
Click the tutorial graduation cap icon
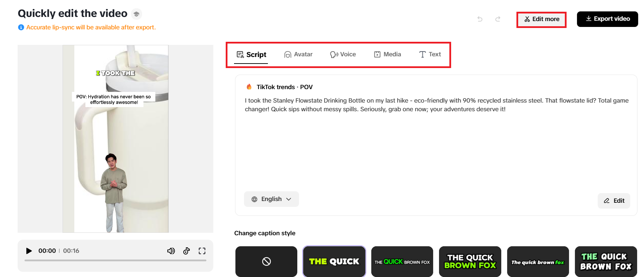[137, 14]
